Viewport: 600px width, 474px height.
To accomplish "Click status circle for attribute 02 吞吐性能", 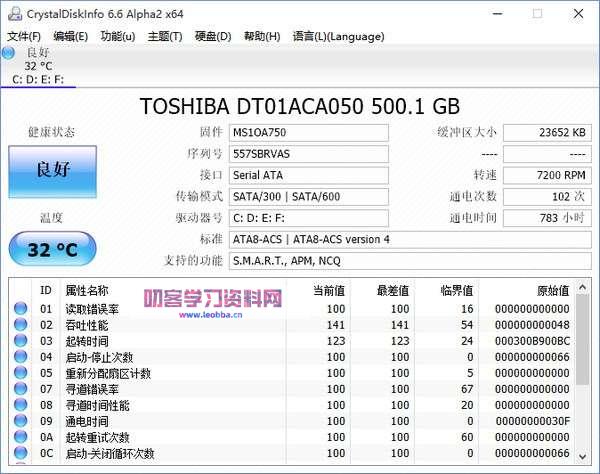I will [21, 324].
